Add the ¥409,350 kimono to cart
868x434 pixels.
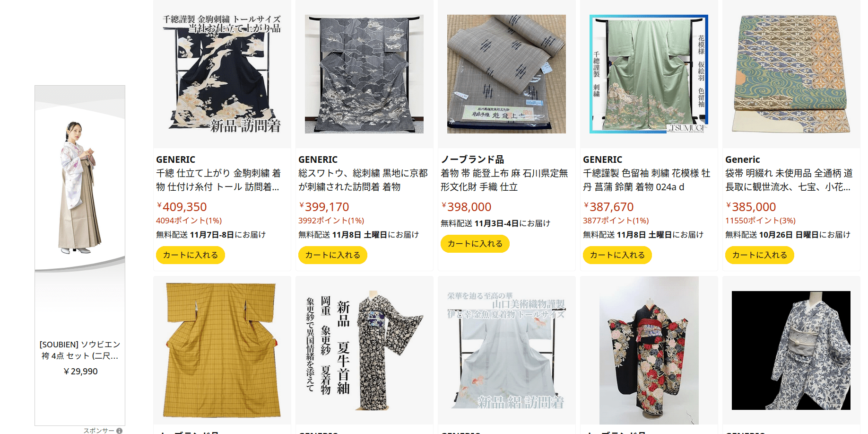(191, 255)
